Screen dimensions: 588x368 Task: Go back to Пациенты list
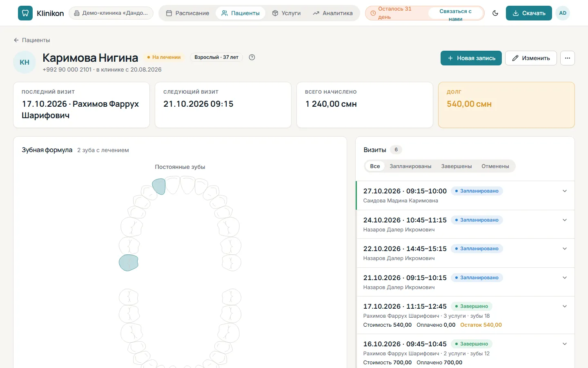pyautogui.click(x=32, y=40)
